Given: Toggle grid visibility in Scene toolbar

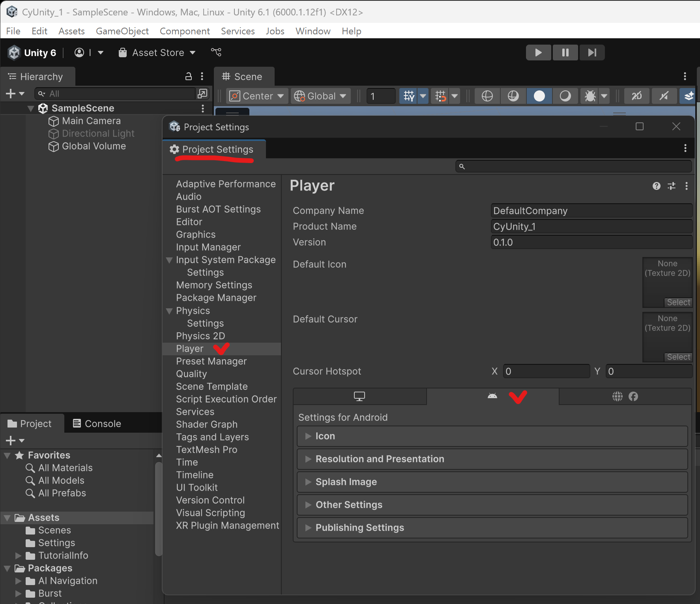Looking at the screenshot, I should point(409,96).
